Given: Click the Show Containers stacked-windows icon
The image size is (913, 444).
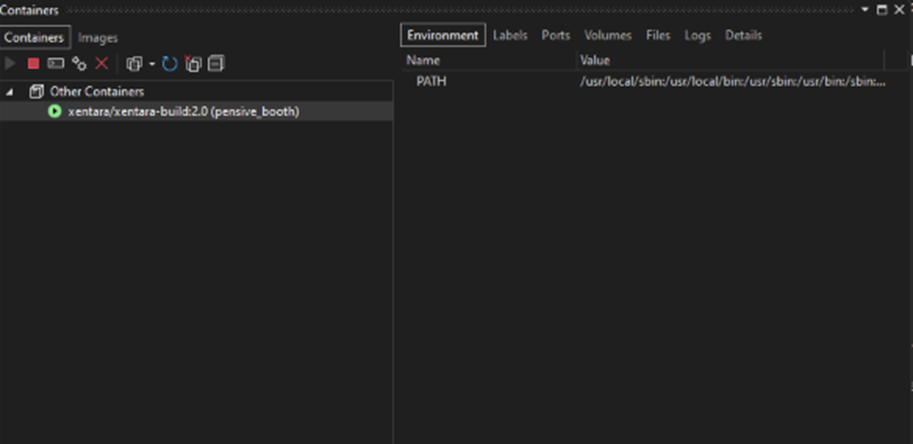Looking at the screenshot, I should [134, 64].
